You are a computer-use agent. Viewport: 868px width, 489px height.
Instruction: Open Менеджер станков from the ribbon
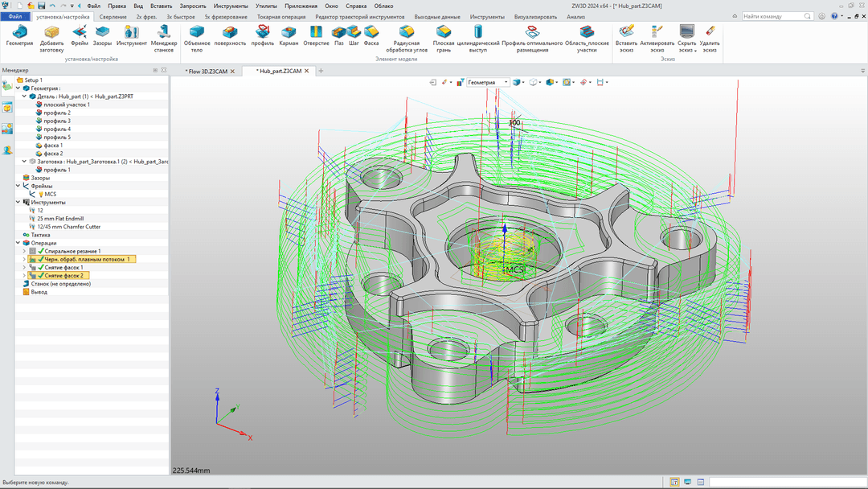point(164,33)
